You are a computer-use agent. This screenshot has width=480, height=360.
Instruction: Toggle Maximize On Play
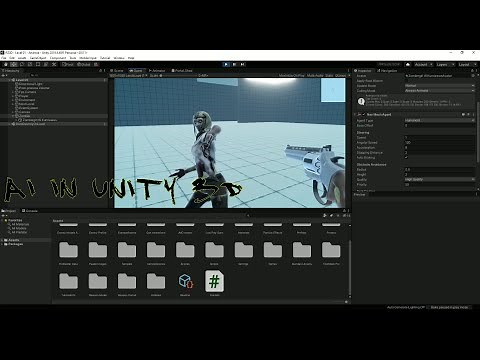[292, 76]
